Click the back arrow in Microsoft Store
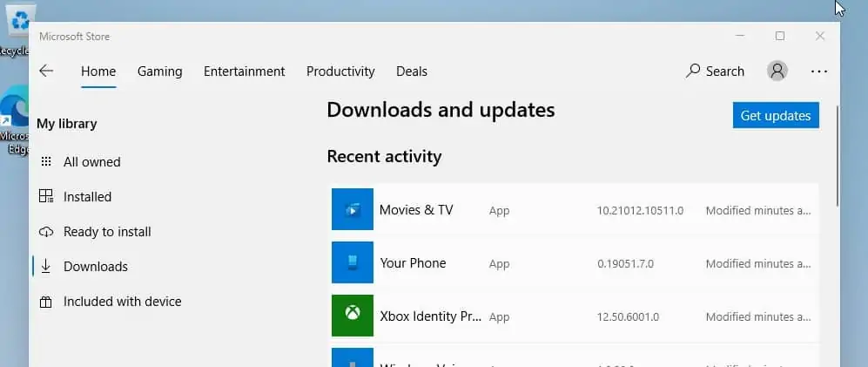Image resolution: width=868 pixels, height=367 pixels. (x=46, y=71)
